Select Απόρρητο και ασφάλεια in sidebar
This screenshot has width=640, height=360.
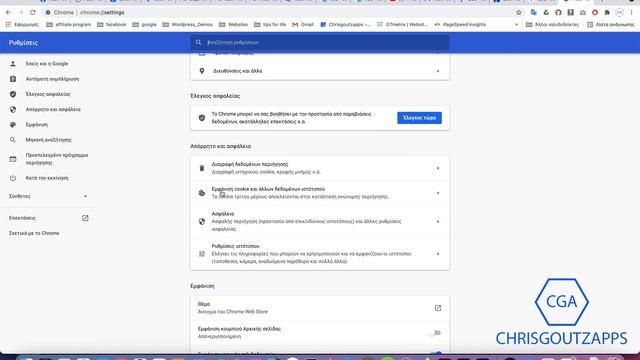pyautogui.click(x=53, y=109)
